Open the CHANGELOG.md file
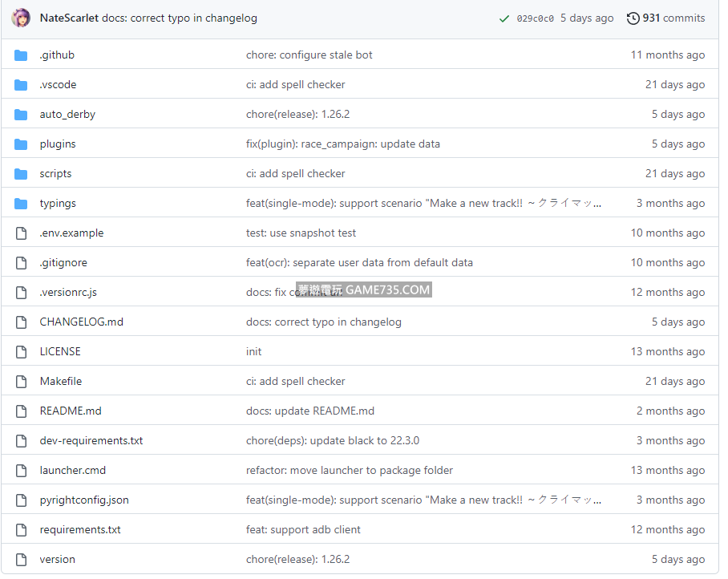The image size is (728, 579). pos(81,322)
